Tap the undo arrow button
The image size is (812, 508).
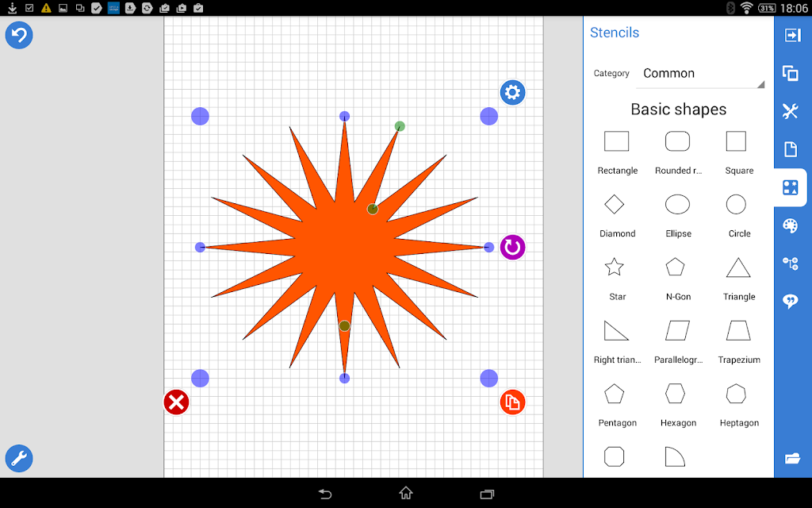click(x=19, y=35)
